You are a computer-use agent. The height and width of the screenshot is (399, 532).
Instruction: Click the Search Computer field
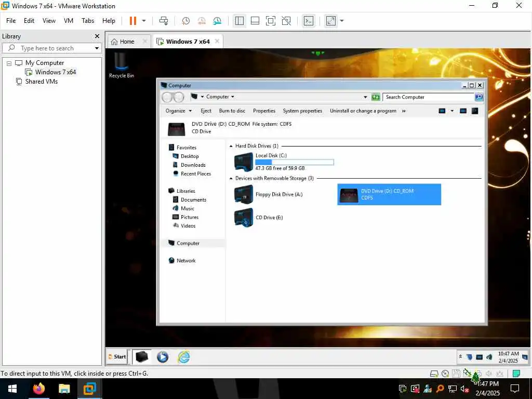pos(428,97)
